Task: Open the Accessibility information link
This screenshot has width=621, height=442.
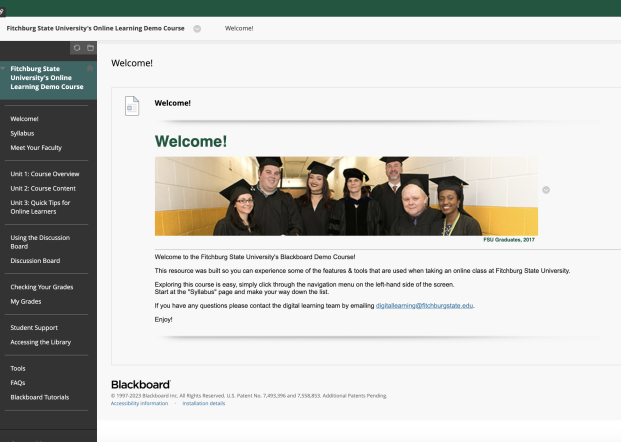Action: point(139,403)
